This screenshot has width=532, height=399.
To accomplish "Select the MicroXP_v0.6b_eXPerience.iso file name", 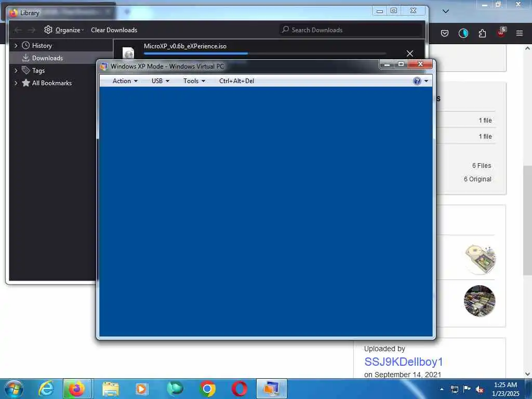I will click(185, 46).
